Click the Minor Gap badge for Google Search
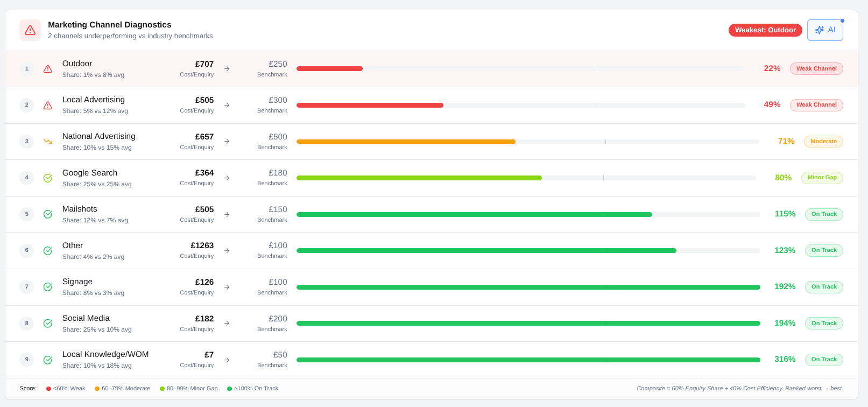The width and height of the screenshot is (868, 407). (822, 178)
